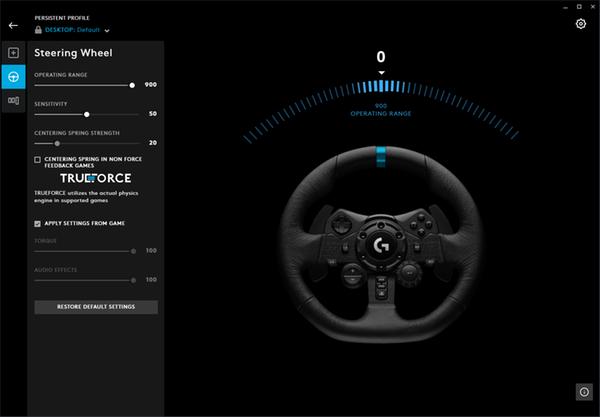Click the Logitech G logo on wheel

coord(380,242)
